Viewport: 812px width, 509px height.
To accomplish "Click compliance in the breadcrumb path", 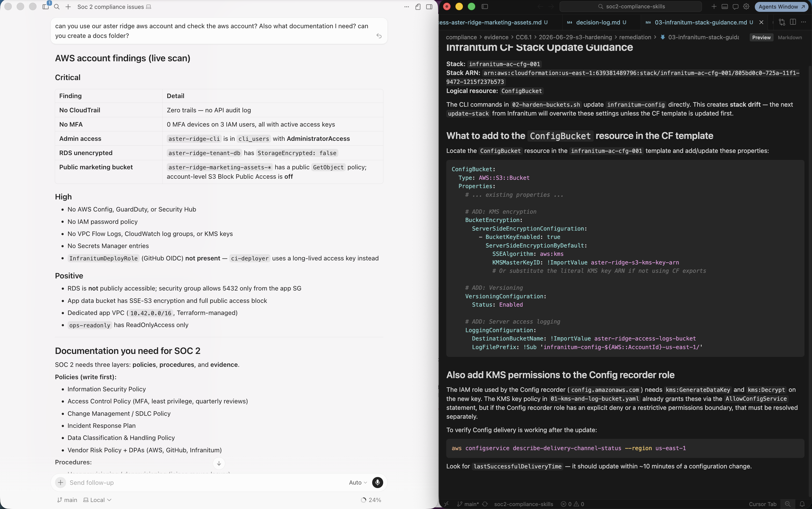I will pos(461,37).
